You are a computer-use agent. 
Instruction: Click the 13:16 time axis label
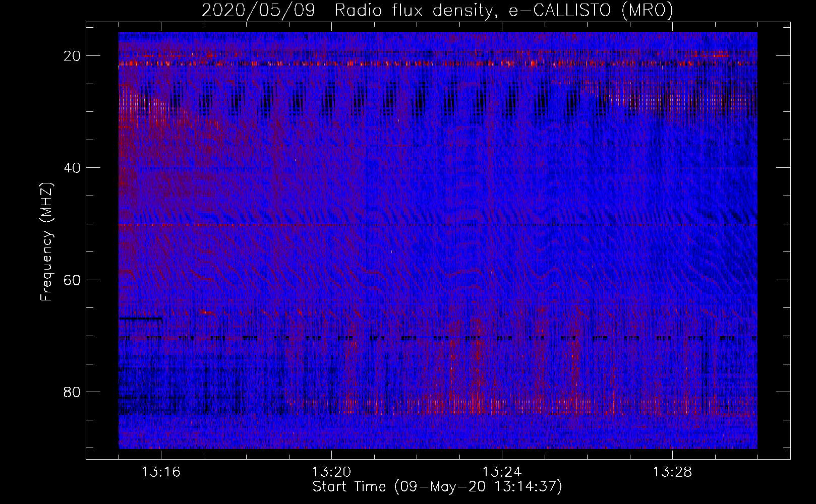[x=161, y=472]
